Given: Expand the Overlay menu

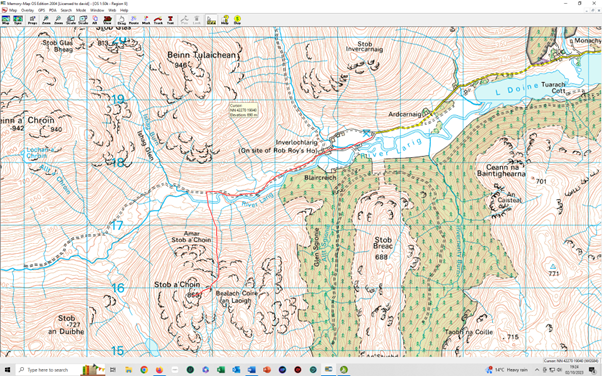Looking at the screenshot, I should click(27, 10).
